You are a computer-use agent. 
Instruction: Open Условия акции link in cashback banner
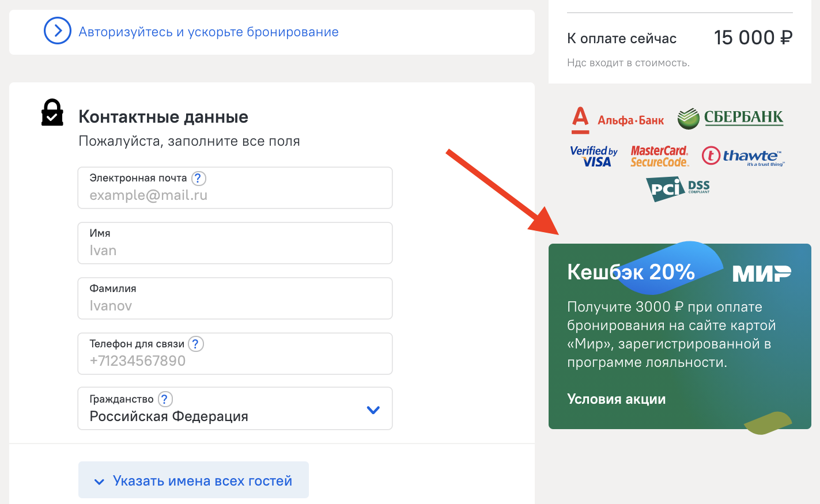[x=616, y=399]
